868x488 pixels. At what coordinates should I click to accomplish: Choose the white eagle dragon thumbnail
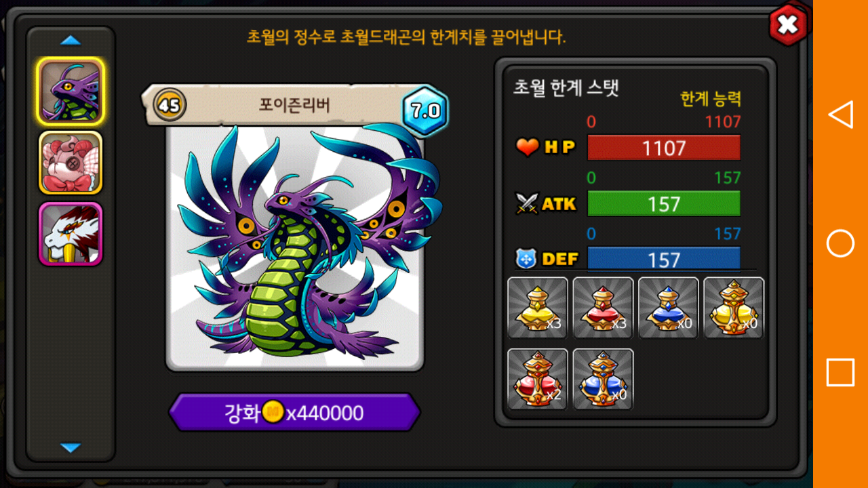click(x=71, y=234)
